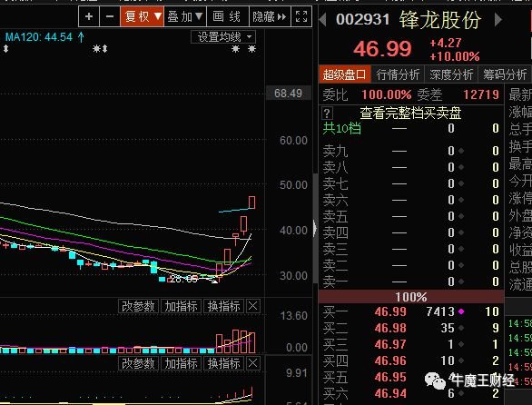The width and height of the screenshot is (532, 405).
Task: Click 买一 price 46.99
Action: 390,311
